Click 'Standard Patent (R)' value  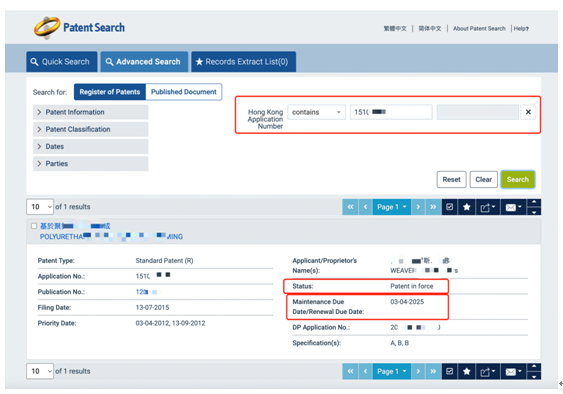point(164,261)
